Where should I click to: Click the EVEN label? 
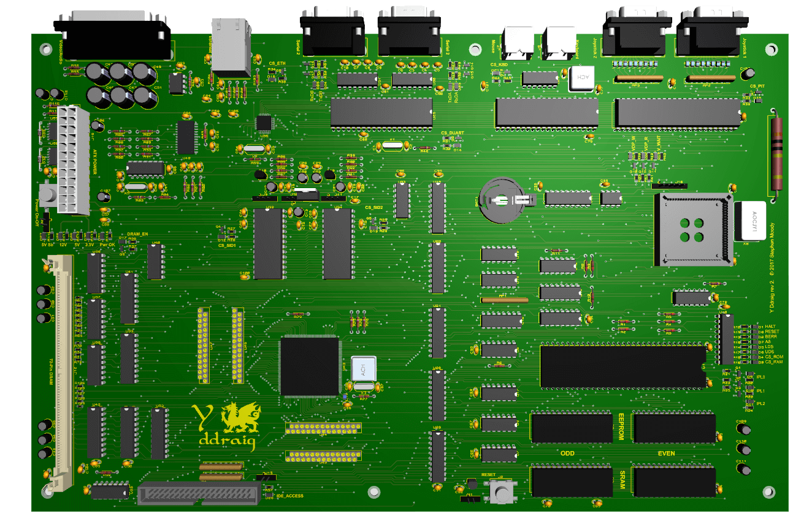(666, 453)
